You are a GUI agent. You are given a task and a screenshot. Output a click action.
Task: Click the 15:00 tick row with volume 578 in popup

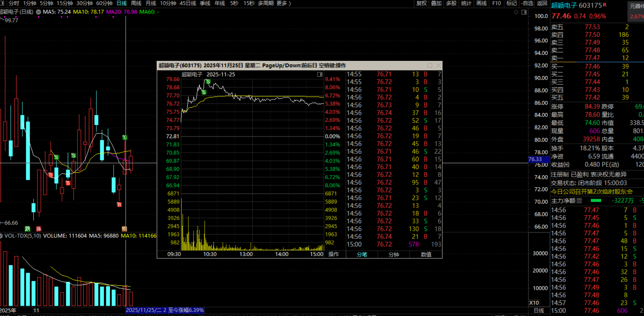(x=394, y=244)
